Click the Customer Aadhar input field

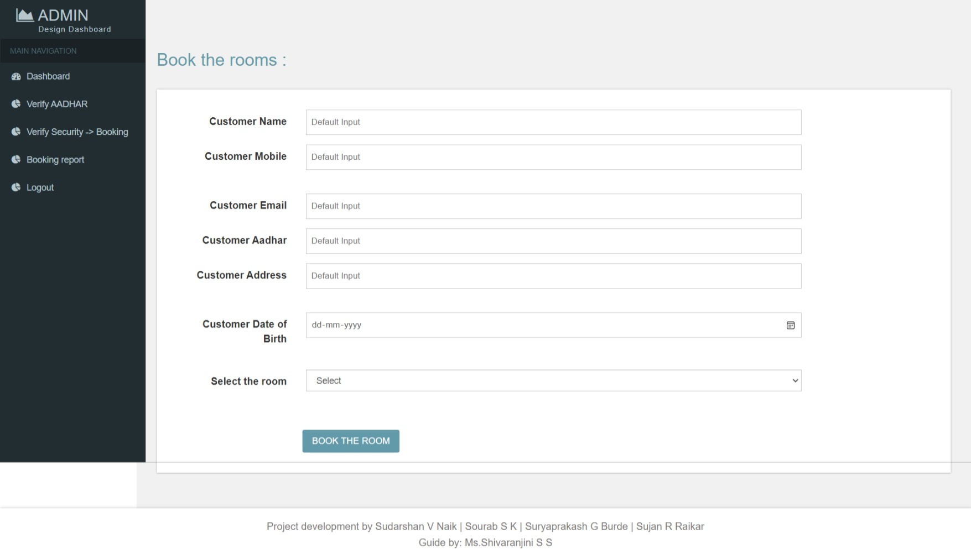(553, 241)
